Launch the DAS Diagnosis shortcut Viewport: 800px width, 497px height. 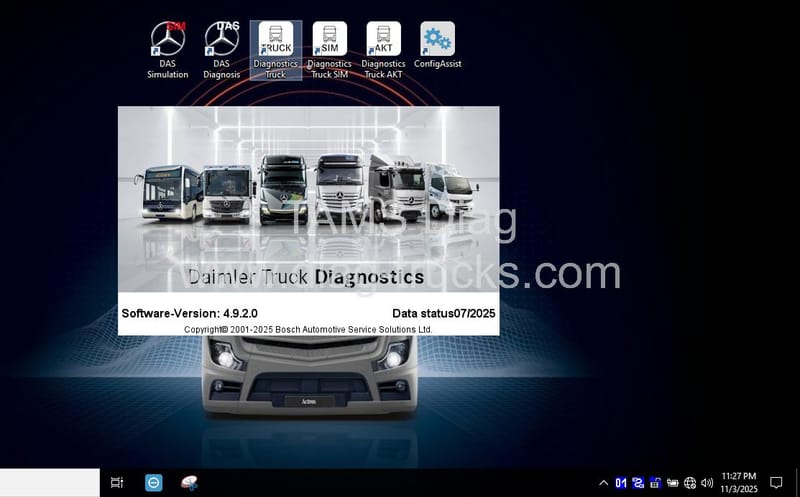(221, 41)
